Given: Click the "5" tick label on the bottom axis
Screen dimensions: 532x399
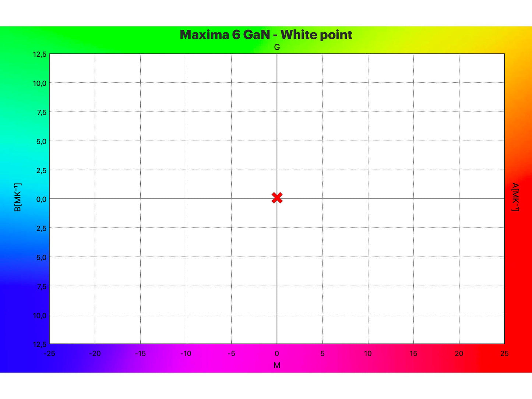Looking at the screenshot, I should (323, 353).
